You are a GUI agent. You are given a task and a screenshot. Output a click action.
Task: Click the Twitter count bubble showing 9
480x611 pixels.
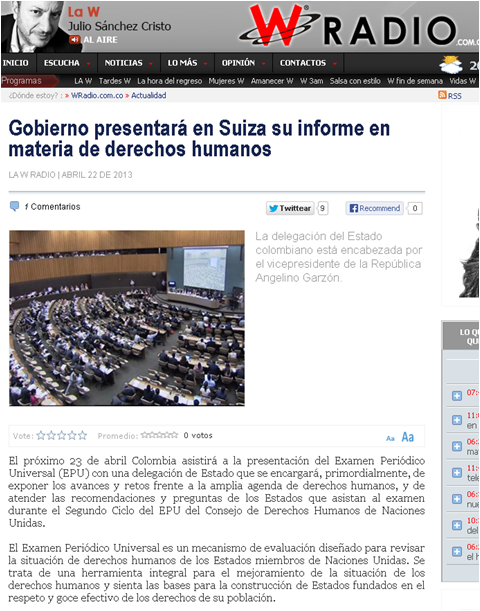tap(323, 208)
